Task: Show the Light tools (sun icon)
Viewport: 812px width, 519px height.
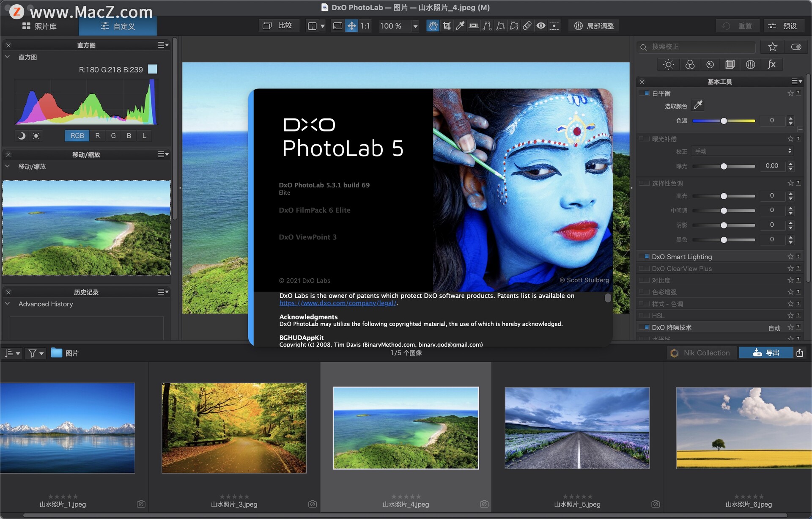Action: pos(669,64)
